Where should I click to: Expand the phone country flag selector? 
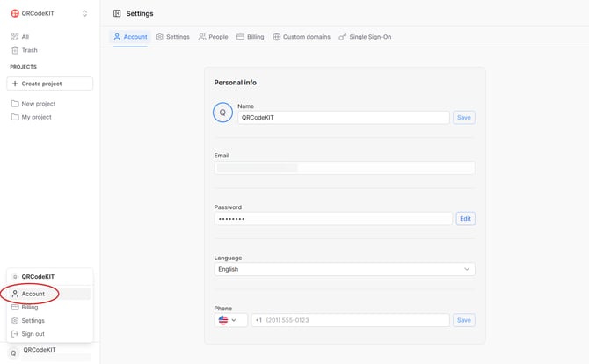pos(230,320)
